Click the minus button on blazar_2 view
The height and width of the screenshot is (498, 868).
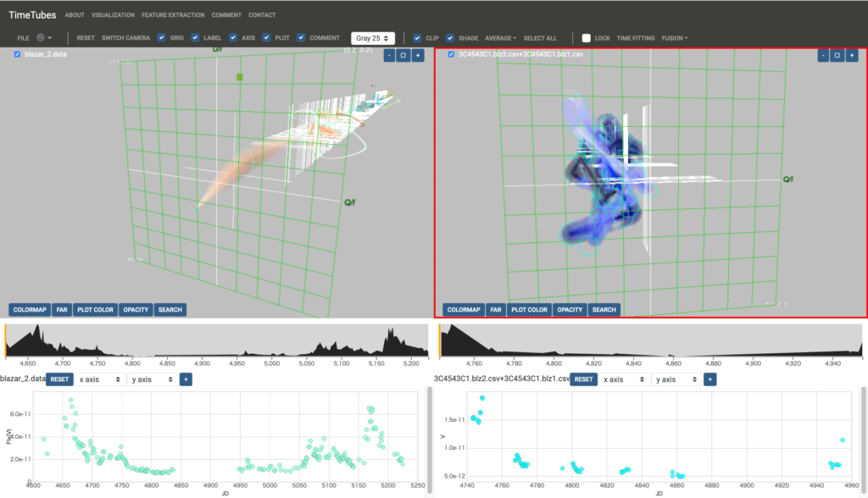(389, 55)
